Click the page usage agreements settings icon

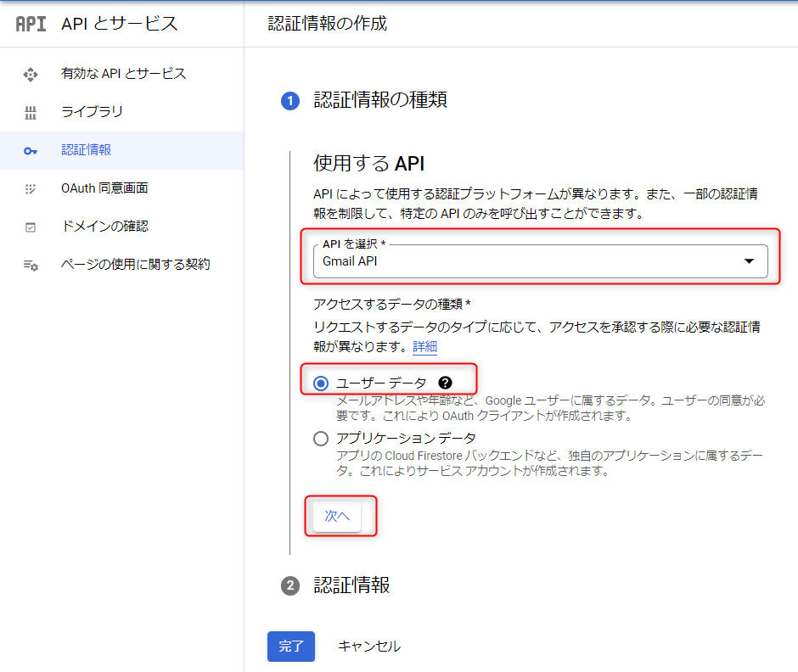click(31, 266)
